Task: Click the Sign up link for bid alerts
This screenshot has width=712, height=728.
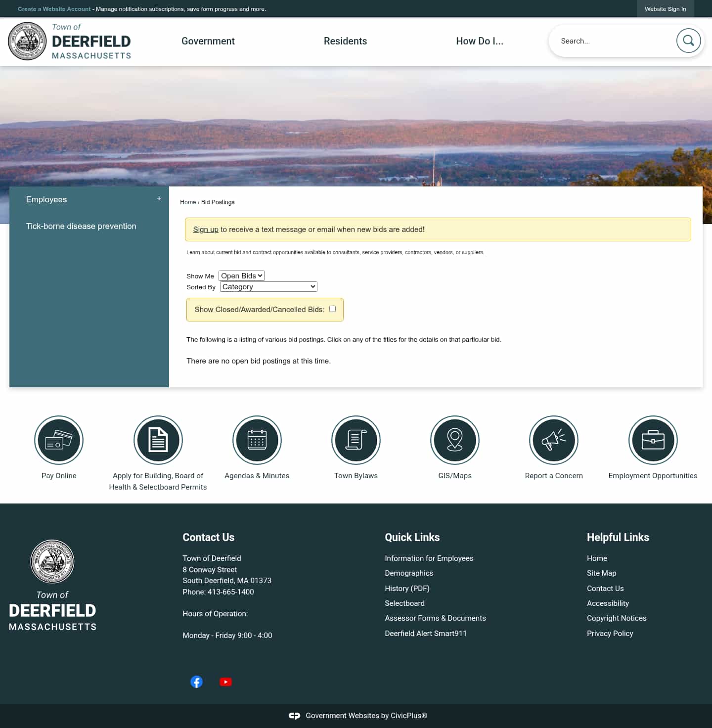Action: pyautogui.click(x=205, y=229)
